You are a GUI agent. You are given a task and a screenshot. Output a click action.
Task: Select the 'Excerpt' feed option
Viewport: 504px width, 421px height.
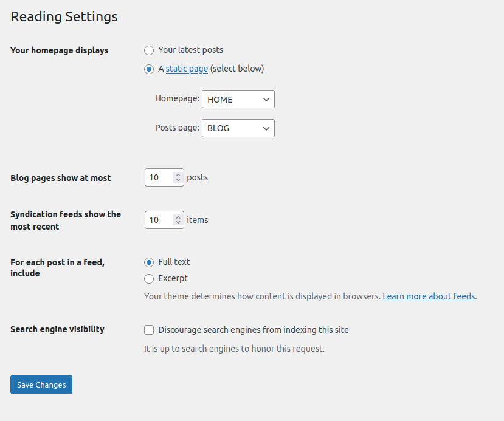[149, 279]
